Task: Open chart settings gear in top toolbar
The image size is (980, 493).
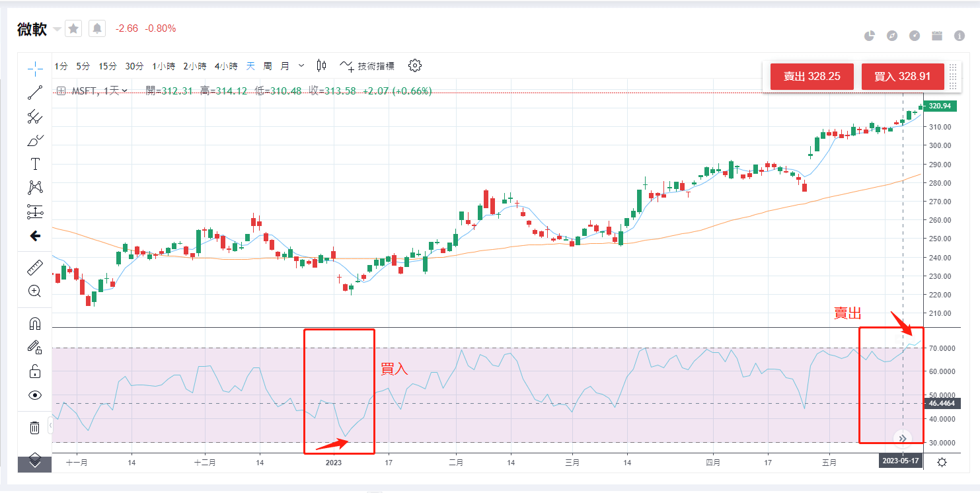Action: tap(415, 65)
